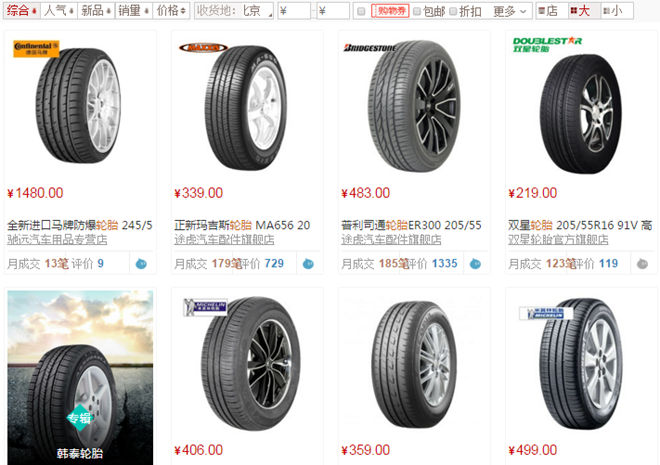
Task: Open the 韩泰轮胎 Hankook promotional thumbnail
Action: [80, 377]
